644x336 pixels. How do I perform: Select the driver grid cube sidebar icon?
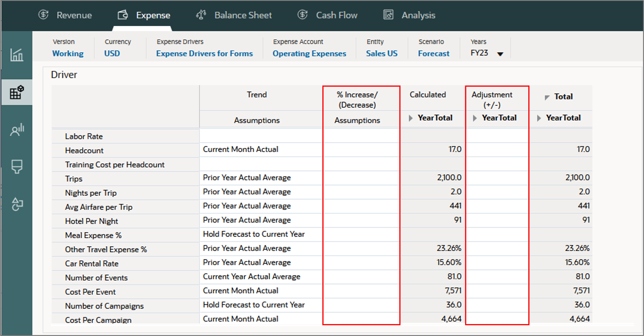17,92
